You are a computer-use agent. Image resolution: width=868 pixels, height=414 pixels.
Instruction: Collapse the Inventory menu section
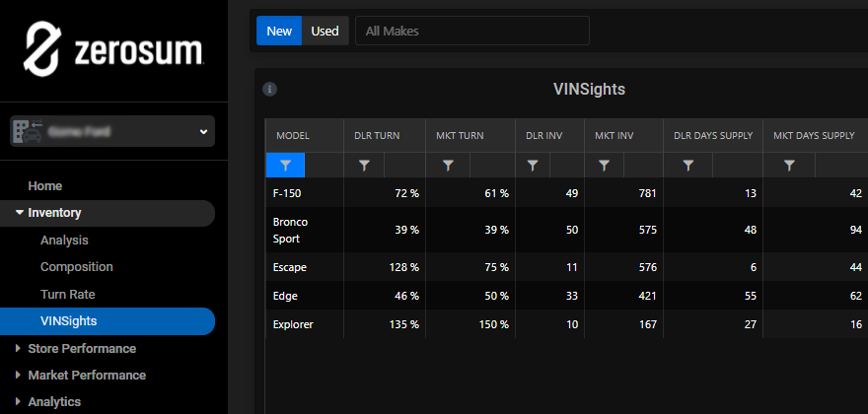coord(107,213)
